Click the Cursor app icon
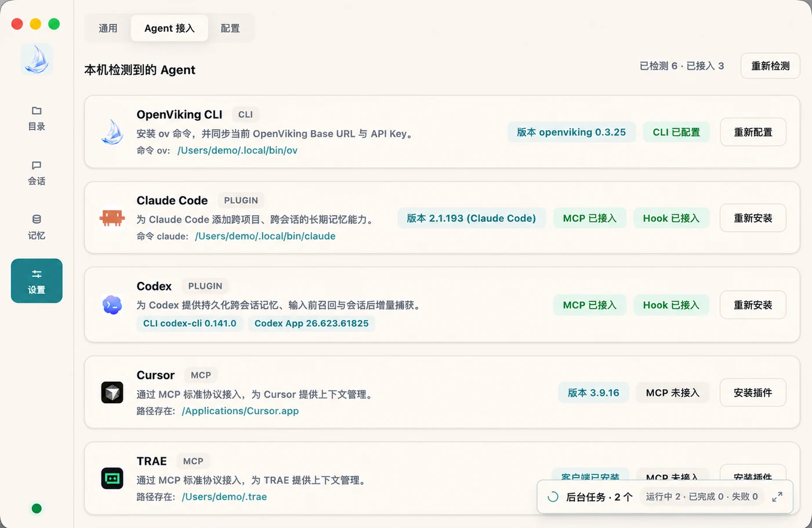812x528 pixels. click(x=113, y=392)
